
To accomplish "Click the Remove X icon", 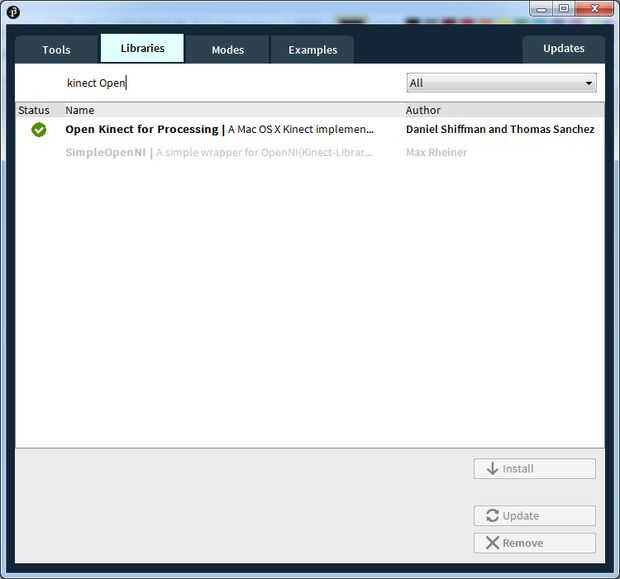I will [492, 543].
